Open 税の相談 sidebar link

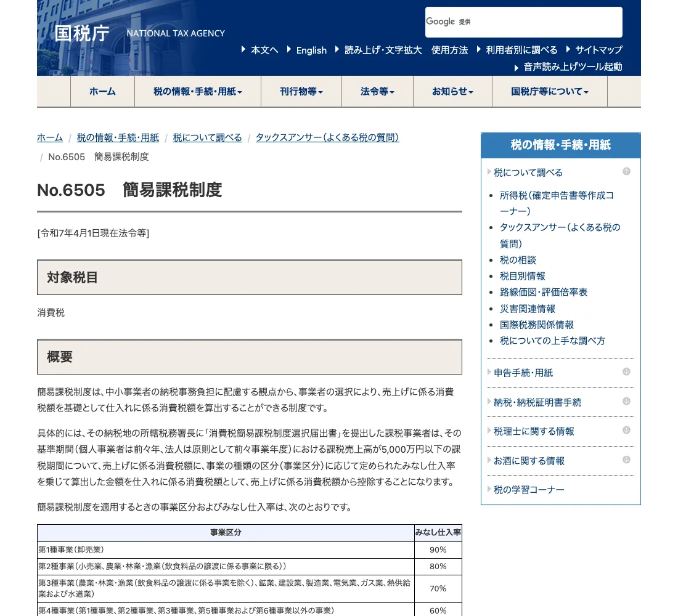pos(518,260)
